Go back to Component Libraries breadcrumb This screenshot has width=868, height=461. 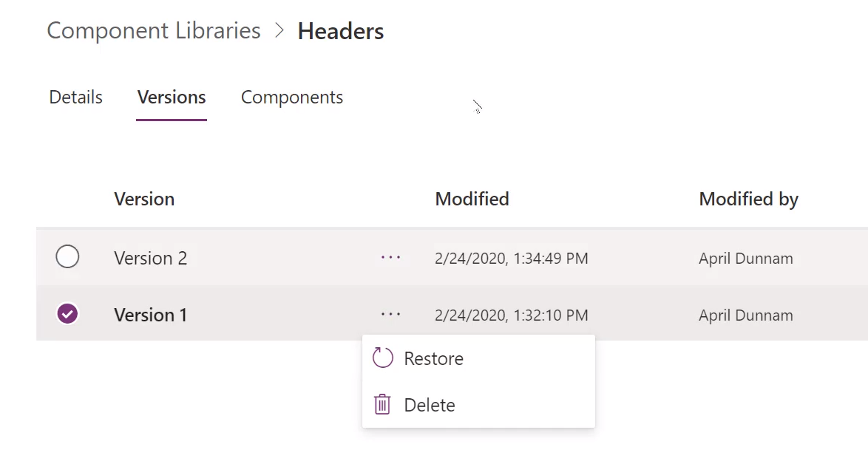[154, 30]
